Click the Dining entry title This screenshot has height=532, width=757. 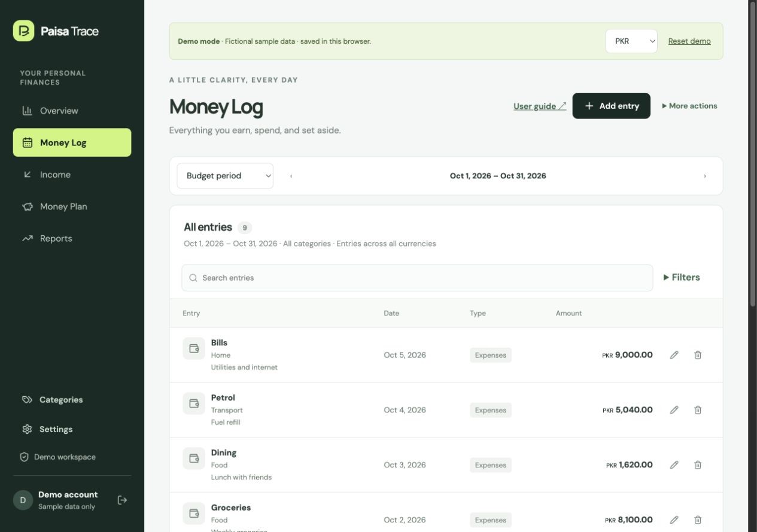[x=224, y=453]
